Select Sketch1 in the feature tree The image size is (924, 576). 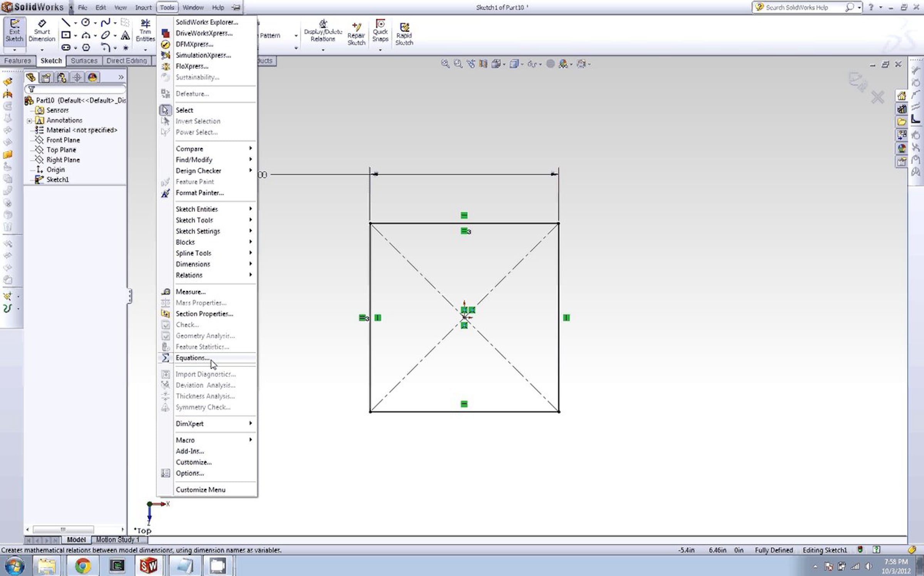pos(57,179)
